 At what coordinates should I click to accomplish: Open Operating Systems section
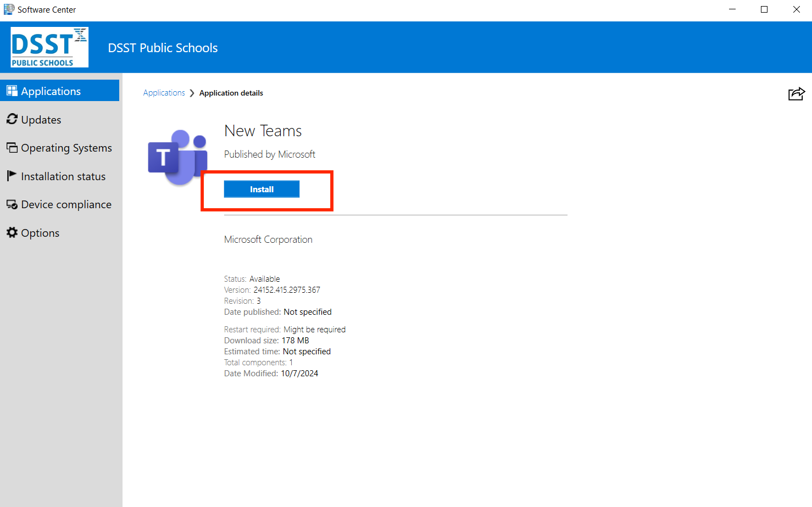pos(59,148)
